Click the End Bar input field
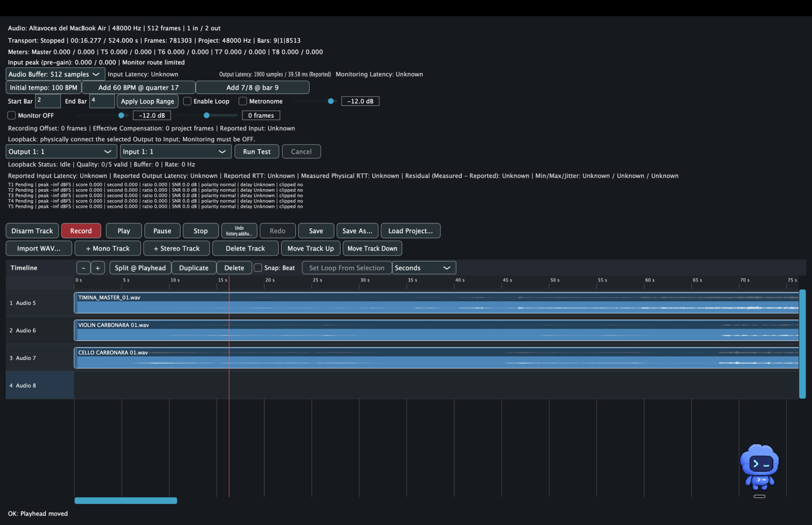The height and width of the screenshot is (525, 812). click(x=102, y=101)
